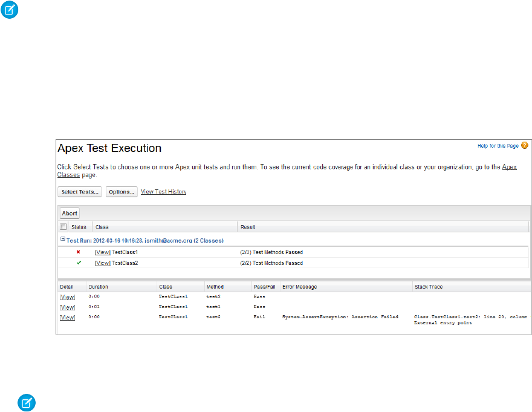The height and width of the screenshot is (412, 532).
Task: Click the green passed checkmark for TestClass2
Action: 78,263
